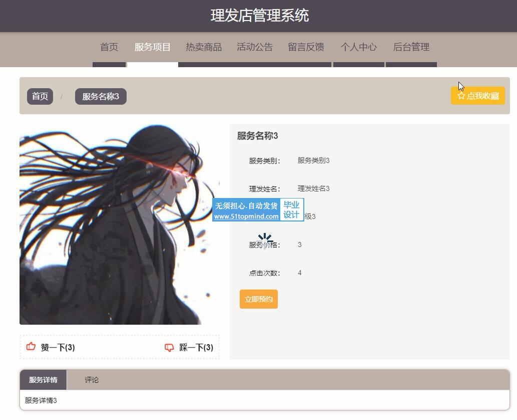Go to 热卖商品 in the navigation bar
517x420 pixels.
[x=203, y=47]
